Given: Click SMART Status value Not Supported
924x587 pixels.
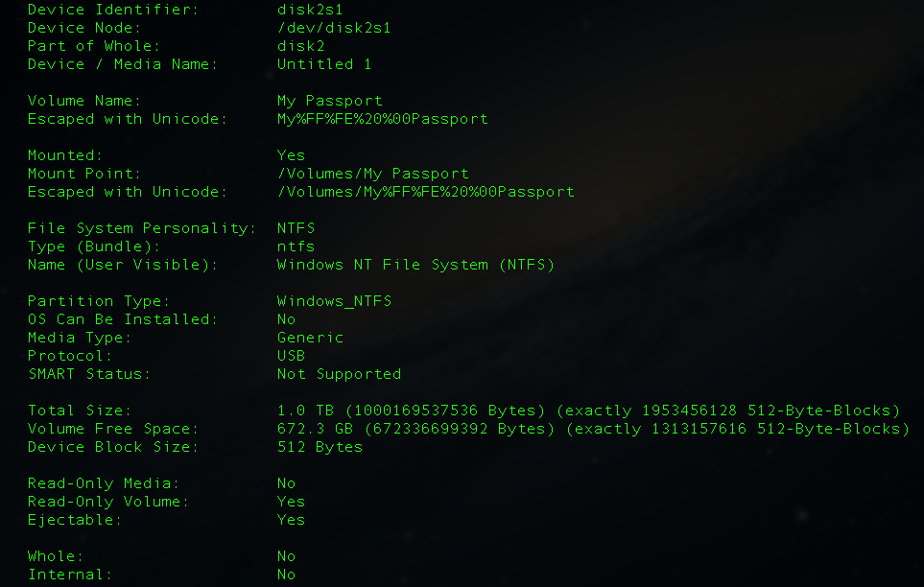Looking at the screenshot, I should pos(339,374).
